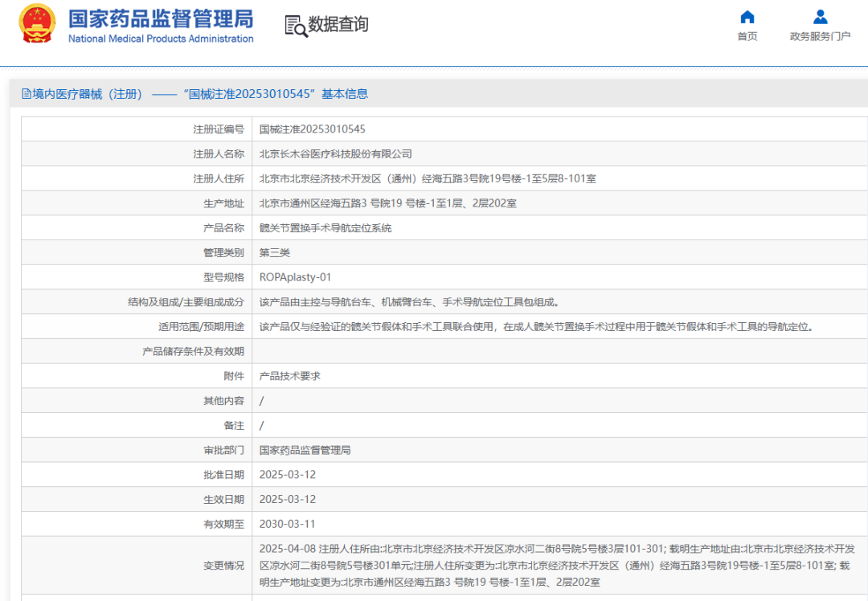Open the home page house icon
Screen dimensions: 868x601
click(747, 17)
